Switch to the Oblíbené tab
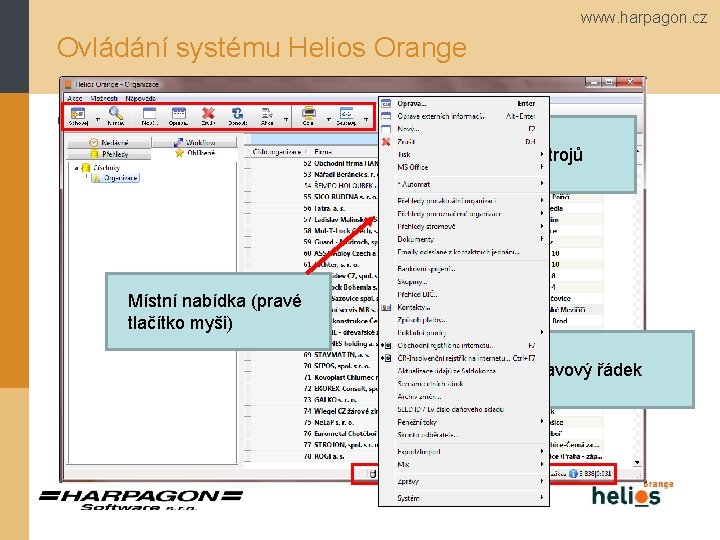This screenshot has width=720, height=540. click(x=195, y=153)
